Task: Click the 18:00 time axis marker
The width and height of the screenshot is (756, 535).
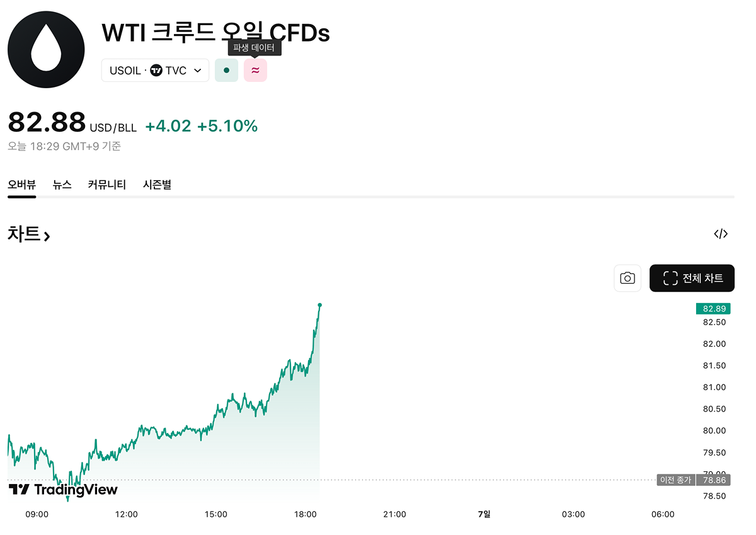Action: pos(305,514)
